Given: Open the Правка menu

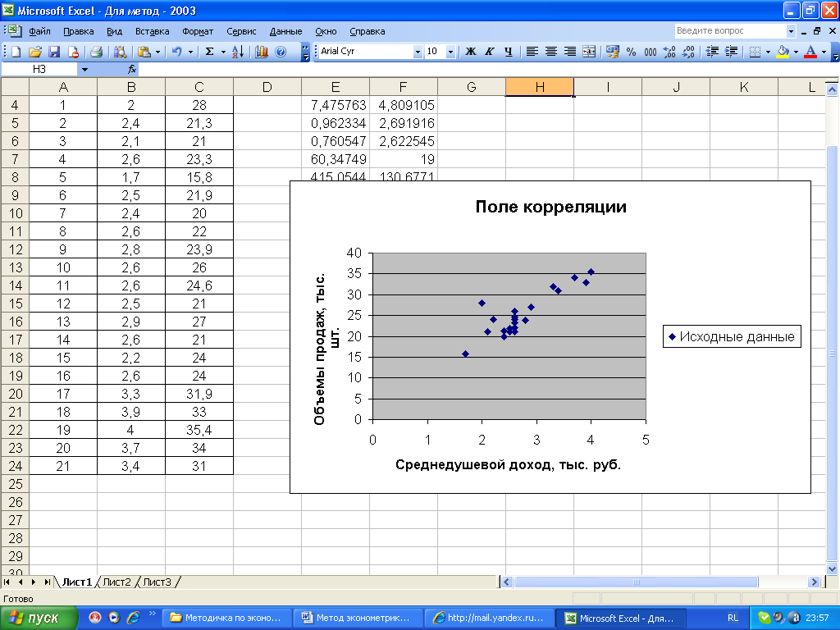Looking at the screenshot, I should click(x=78, y=31).
